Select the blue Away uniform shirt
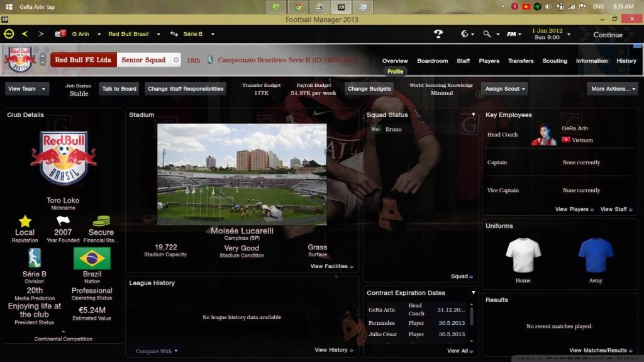Viewport: 644px width, 362px height. pos(596,255)
